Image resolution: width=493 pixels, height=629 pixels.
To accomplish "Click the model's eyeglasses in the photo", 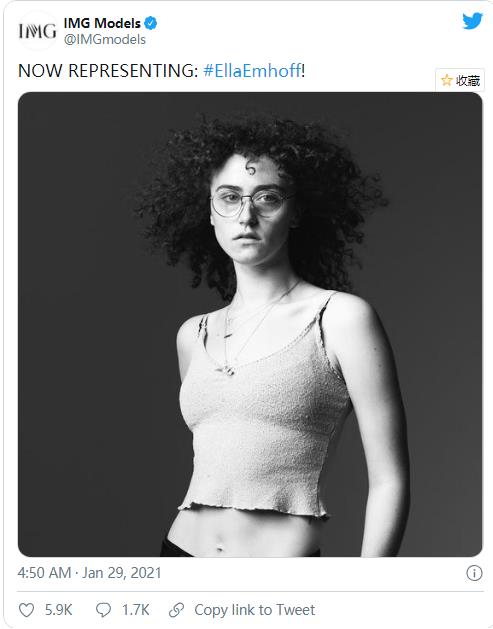I will tap(252, 202).
